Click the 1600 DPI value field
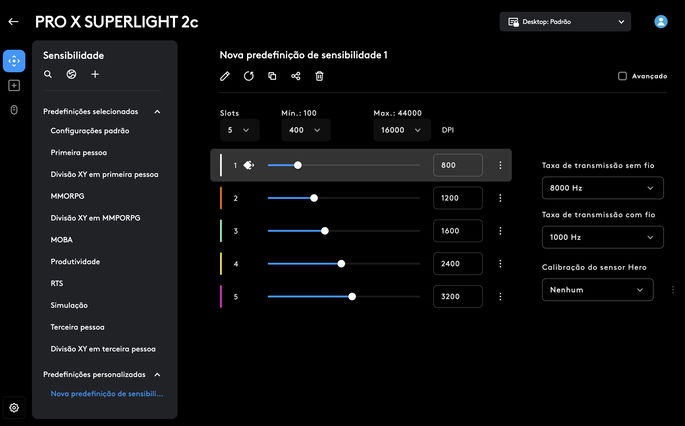Image resolution: width=685 pixels, height=426 pixels. pos(458,231)
